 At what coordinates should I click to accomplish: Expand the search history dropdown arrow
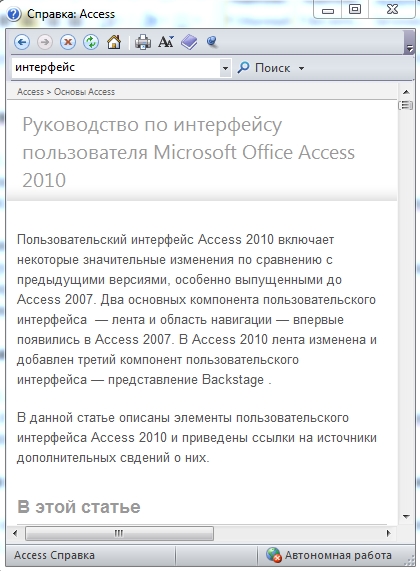click(225, 68)
